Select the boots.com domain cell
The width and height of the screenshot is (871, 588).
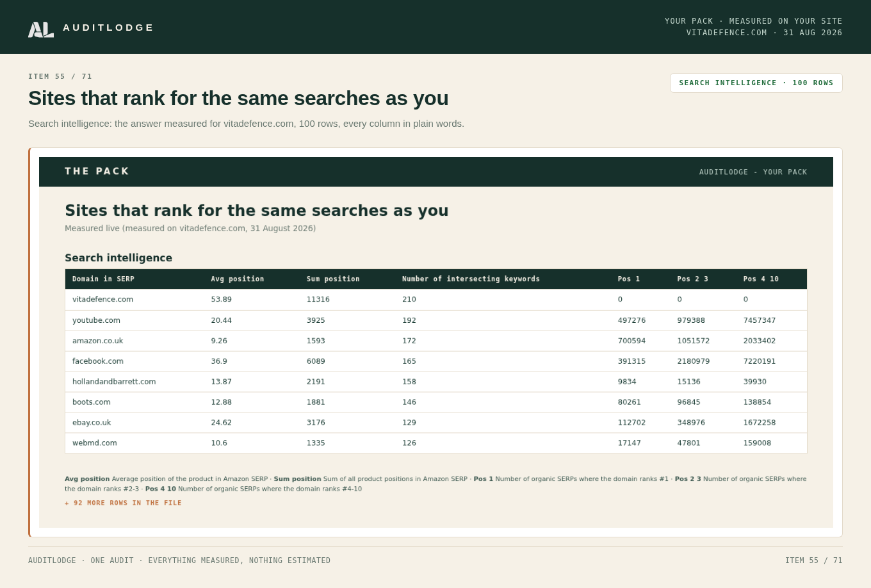[x=91, y=402]
